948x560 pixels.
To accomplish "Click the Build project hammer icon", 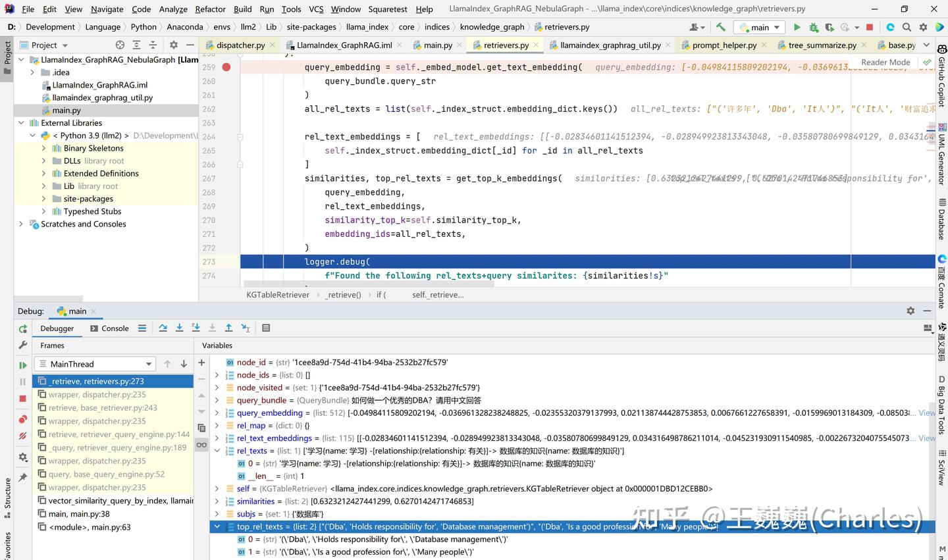I will (x=721, y=27).
